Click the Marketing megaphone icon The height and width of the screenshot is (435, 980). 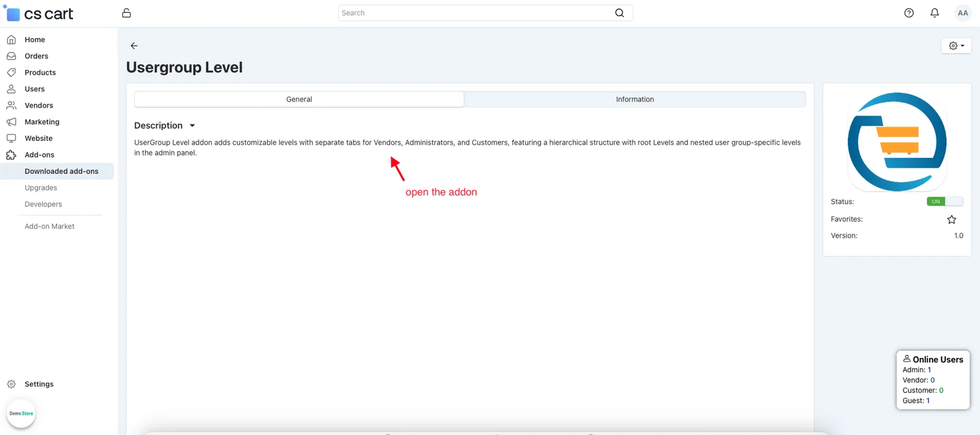[11, 122]
